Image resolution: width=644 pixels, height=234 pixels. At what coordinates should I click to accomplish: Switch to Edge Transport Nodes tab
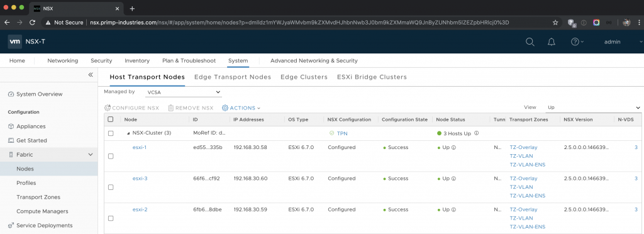pos(233,77)
